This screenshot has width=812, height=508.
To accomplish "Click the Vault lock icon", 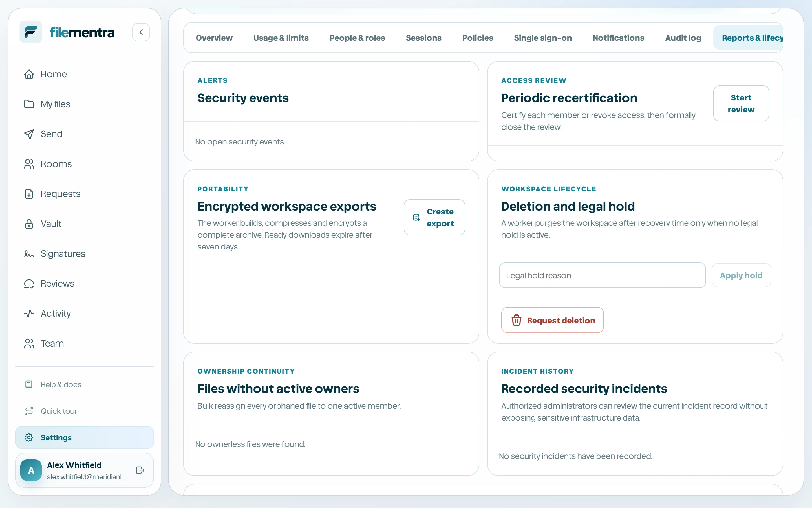I will pyautogui.click(x=29, y=224).
